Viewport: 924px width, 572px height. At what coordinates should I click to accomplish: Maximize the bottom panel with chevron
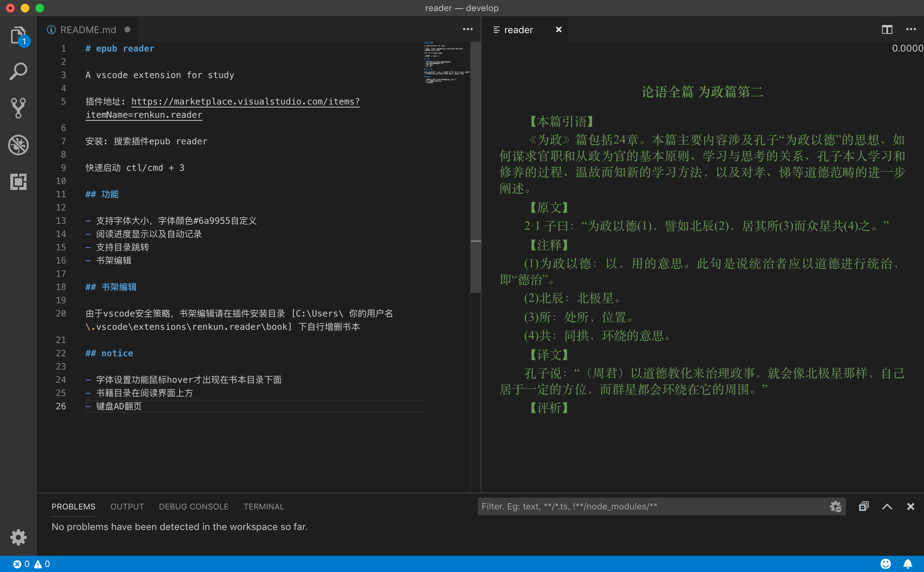(x=887, y=506)
